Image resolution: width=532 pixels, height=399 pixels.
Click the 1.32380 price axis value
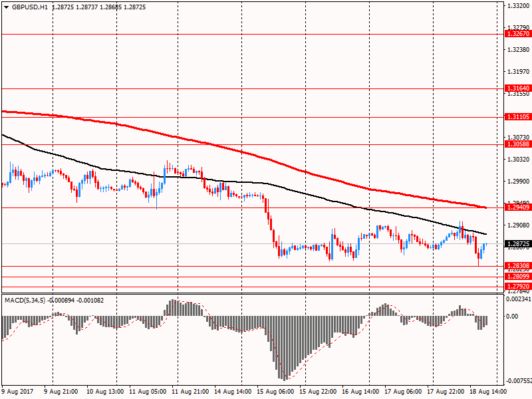point(519,49)
